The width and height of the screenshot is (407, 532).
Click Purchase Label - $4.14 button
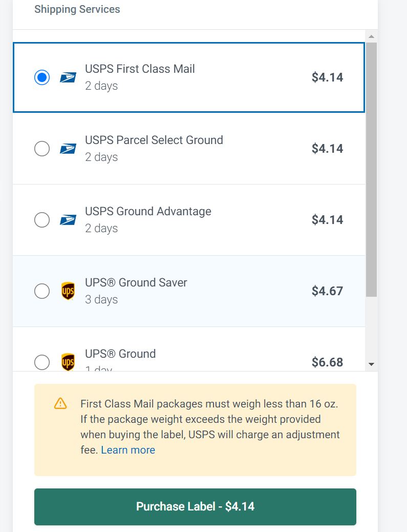point(195,506)
